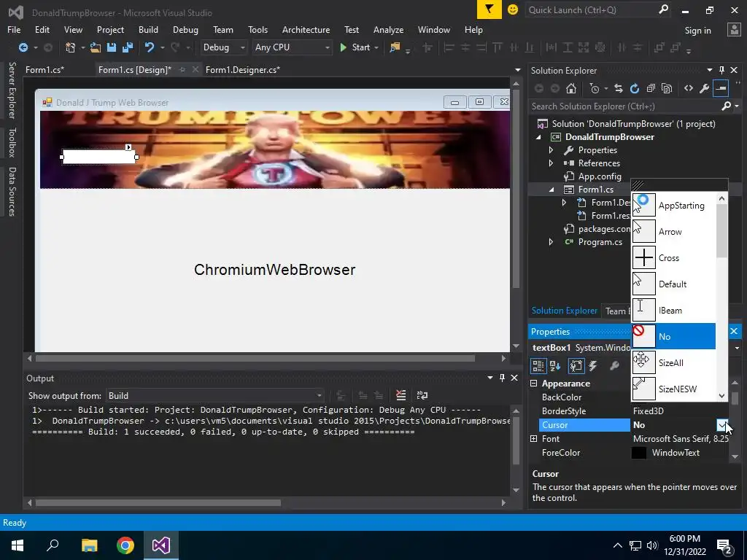Image resolution: width=747 pixels, height=560 pixels.
Task: Click the textBox1 smart tag arrow glyph
Action: [128, 147]
